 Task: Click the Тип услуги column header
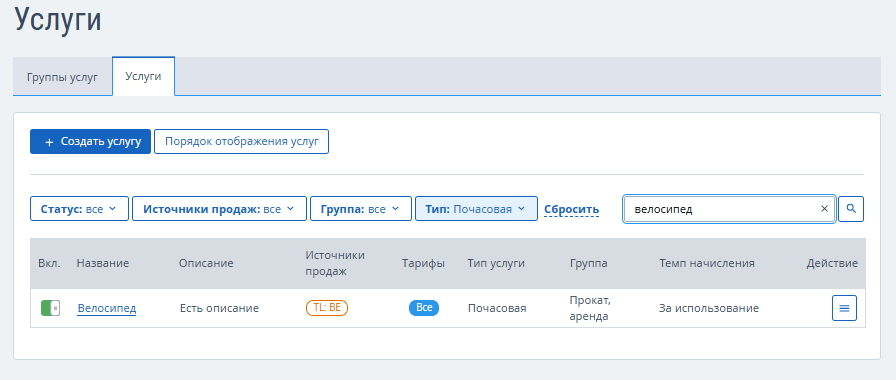pos(496,263)
